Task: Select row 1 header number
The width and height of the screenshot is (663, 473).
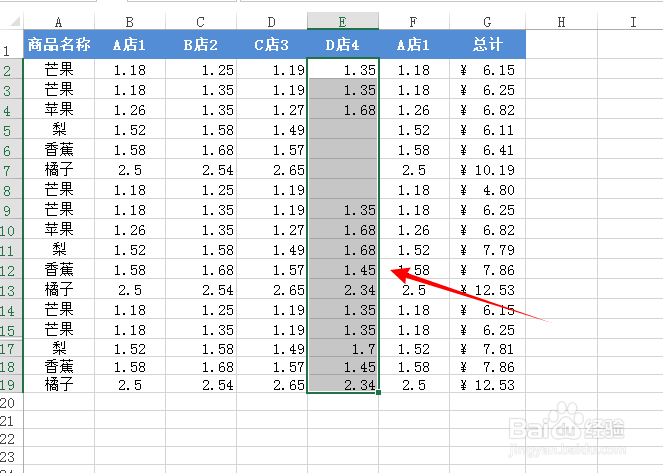Action: click(11, 44)
